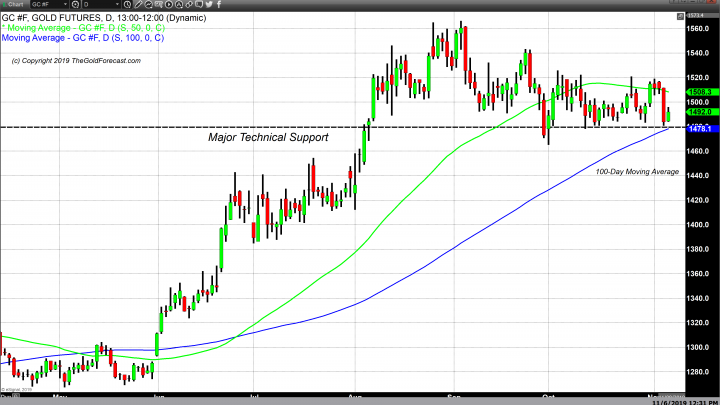Viewport: 720px width, 405px height.
Task: Click the round search icon next to the symbol box
Action: pyautogui.click(x=75, y=5)
